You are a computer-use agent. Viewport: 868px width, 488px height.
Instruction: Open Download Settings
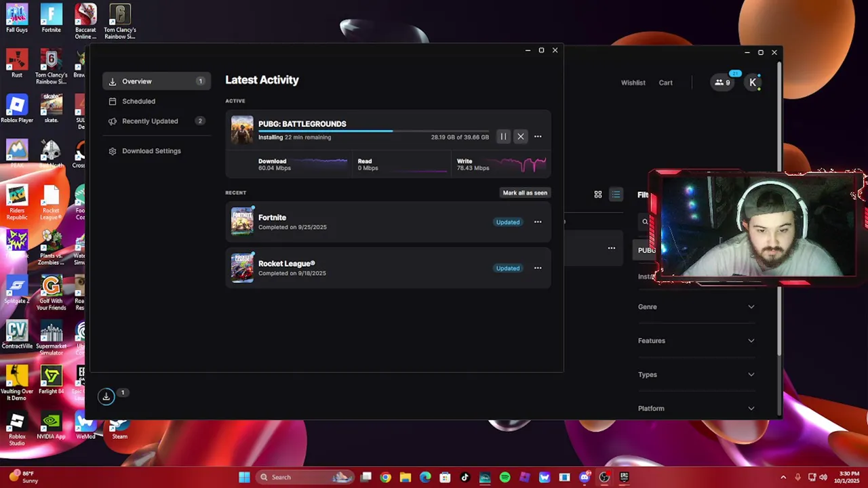[157, 151]
